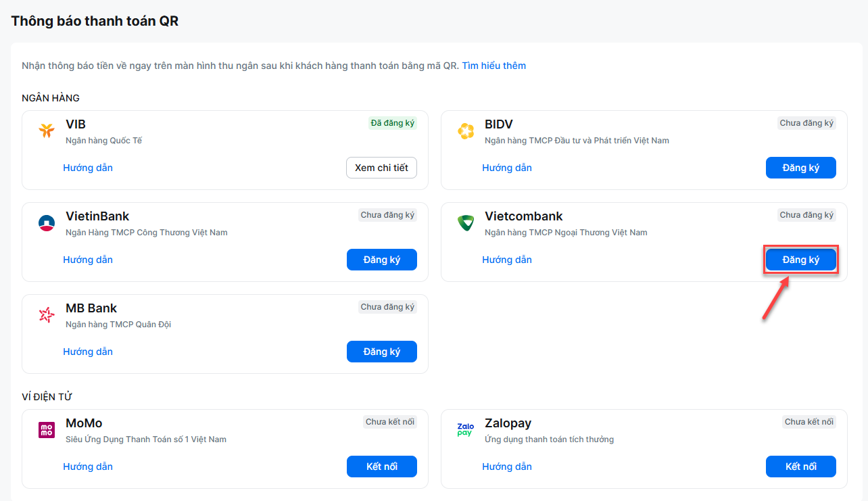Click the 'NGÂN HÀNG' section heading
Image resolution: width=868 pixels, height=501 pixels.
click(51, 98)
